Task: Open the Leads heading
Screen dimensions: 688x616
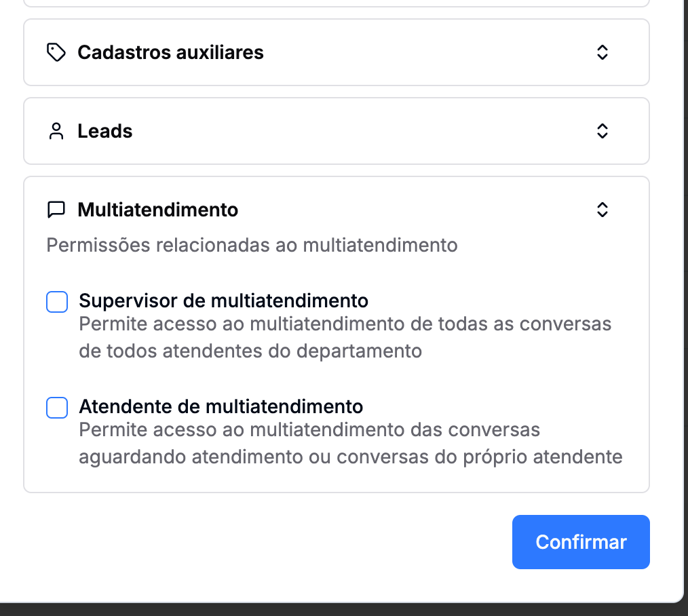Action: (x=105, y=131)
